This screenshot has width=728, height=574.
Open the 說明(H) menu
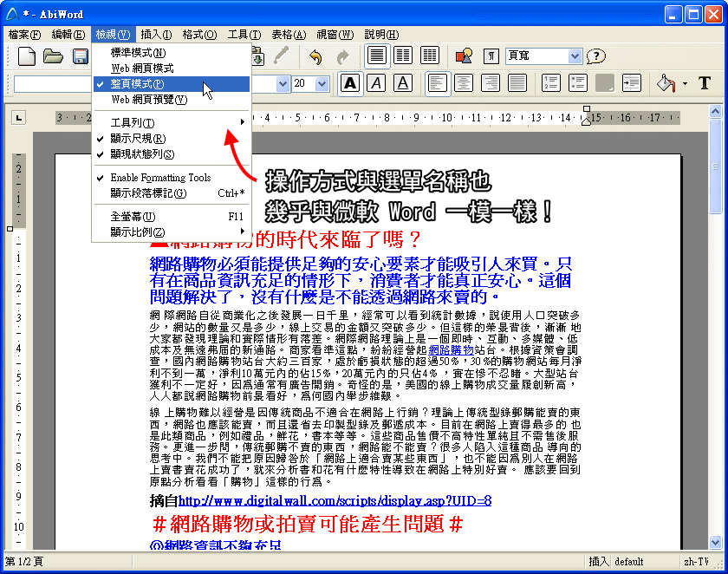pos(381,35)
